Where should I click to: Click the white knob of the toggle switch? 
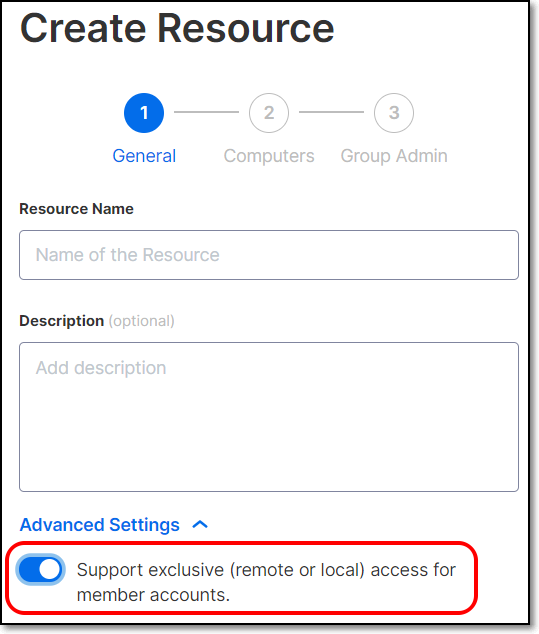[50, 570]
